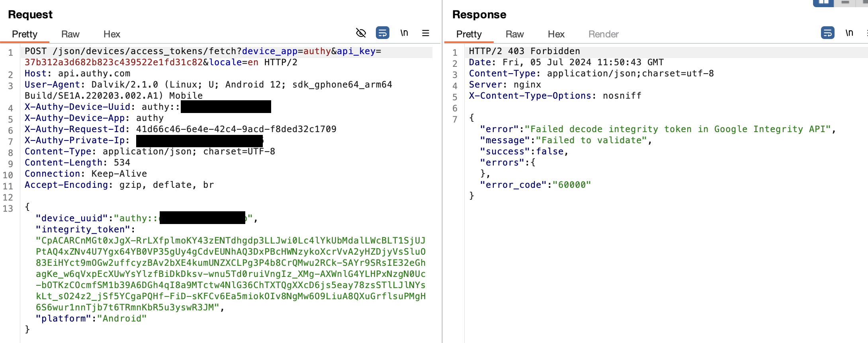The image size is (868, 343).
Task: Click the Date: Fri, 05 Jul 2024 header
Action: [566, 62]
